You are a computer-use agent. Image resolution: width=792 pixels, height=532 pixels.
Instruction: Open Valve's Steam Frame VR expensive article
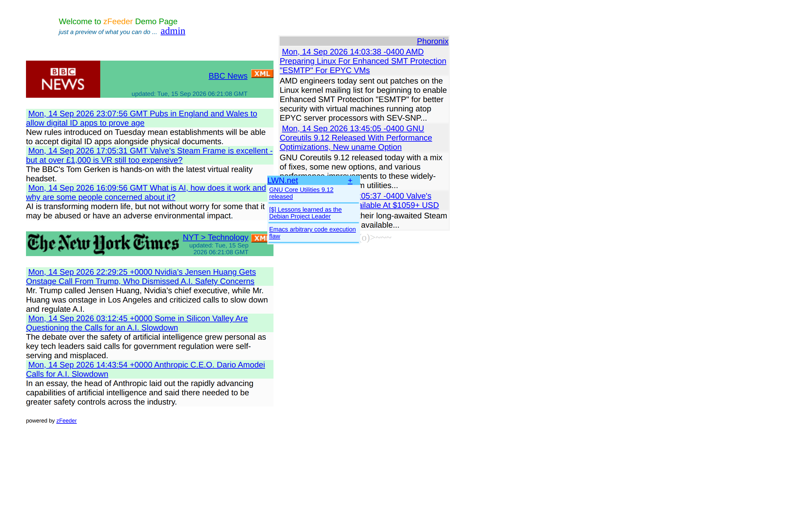coord(149,155)
